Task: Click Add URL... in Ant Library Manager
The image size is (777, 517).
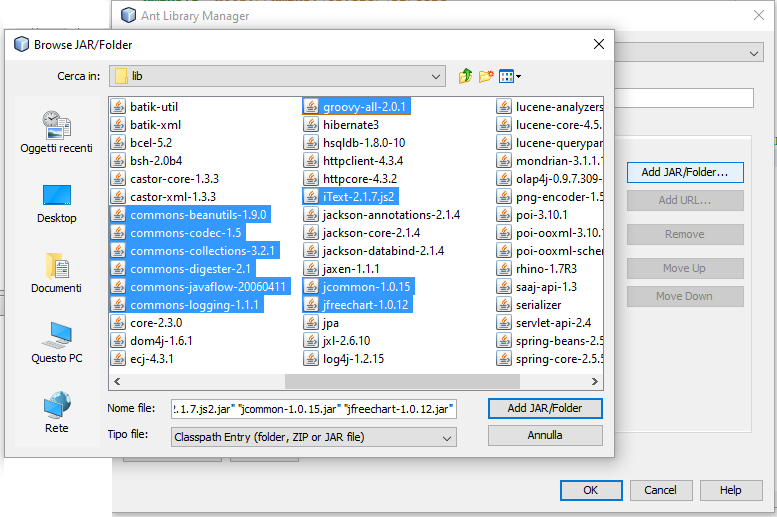Action: point(685,200)
